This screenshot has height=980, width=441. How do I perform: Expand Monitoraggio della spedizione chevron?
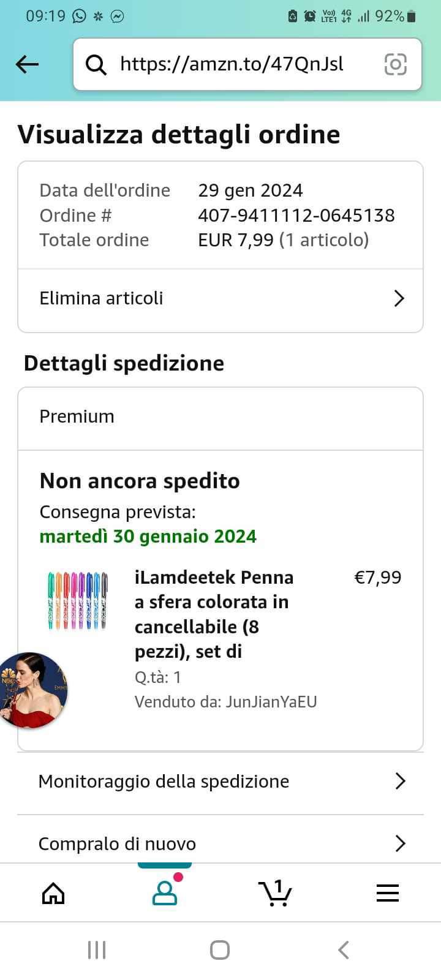click(x=400, y=781)
